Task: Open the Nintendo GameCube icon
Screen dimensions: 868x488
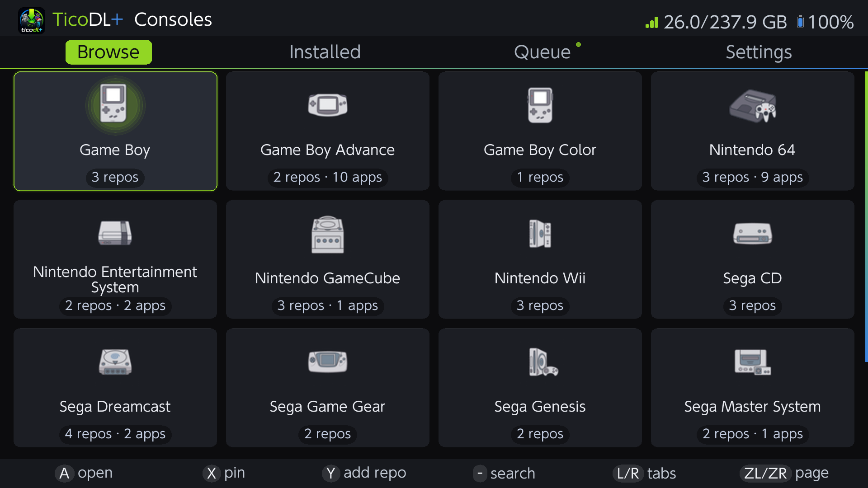Action: (x=328, y=235)
